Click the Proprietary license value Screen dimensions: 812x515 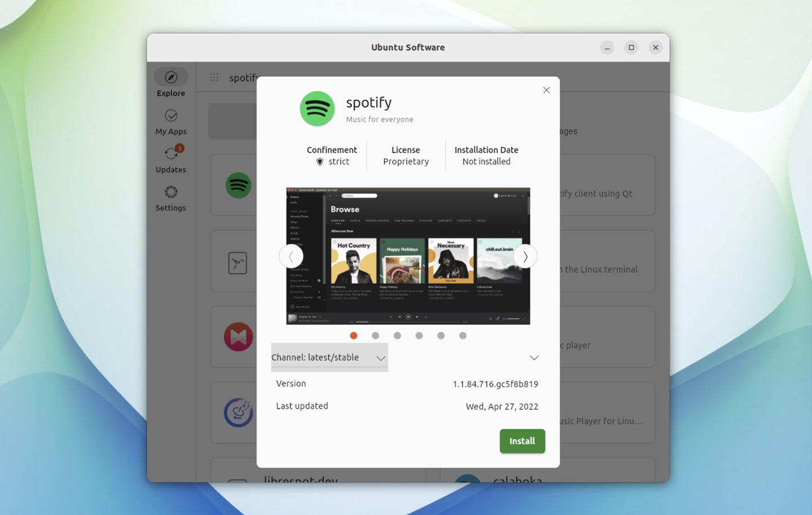click(x=406, y=162)
